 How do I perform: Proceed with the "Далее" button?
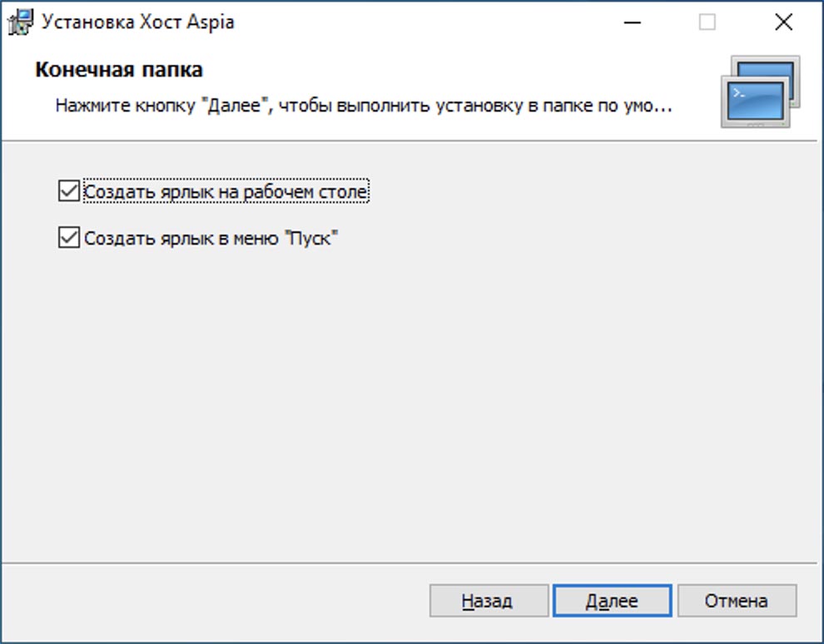[613, 601]
